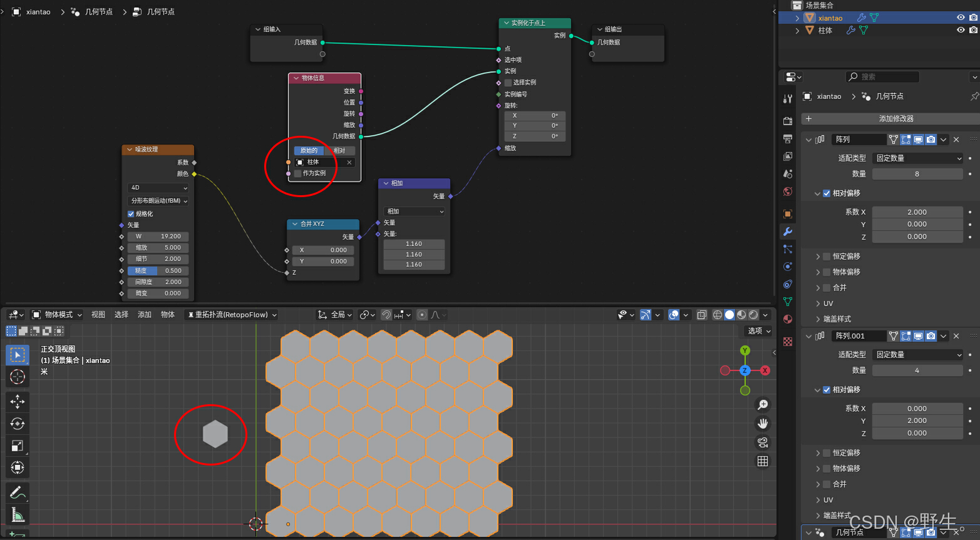Select the Select Box tool in viewport toolbar
The width and height of the screenshot is (980, 540).
(18, 355)
